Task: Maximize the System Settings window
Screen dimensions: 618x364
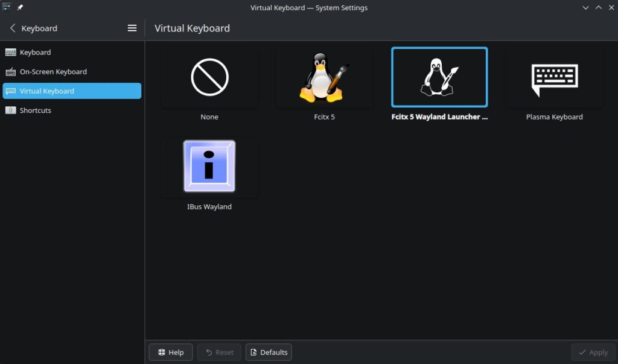Action: pyautogui.click(x=599, y=8)
